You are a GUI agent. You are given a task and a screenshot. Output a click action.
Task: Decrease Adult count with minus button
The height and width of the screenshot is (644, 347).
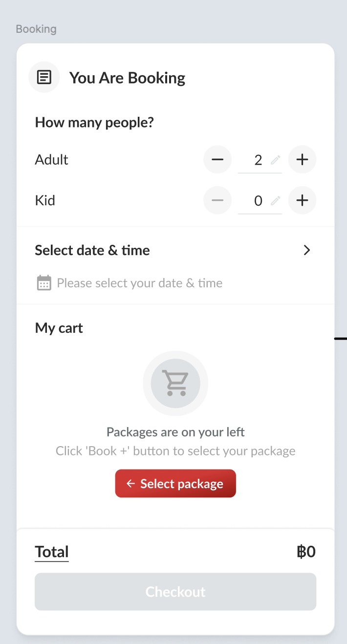217,160
